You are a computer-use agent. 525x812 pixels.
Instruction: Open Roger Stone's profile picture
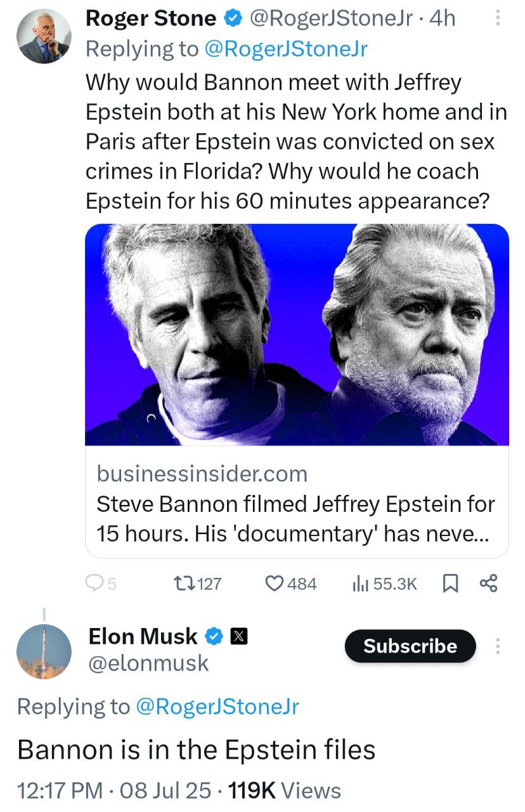click(x=44, y=37)
